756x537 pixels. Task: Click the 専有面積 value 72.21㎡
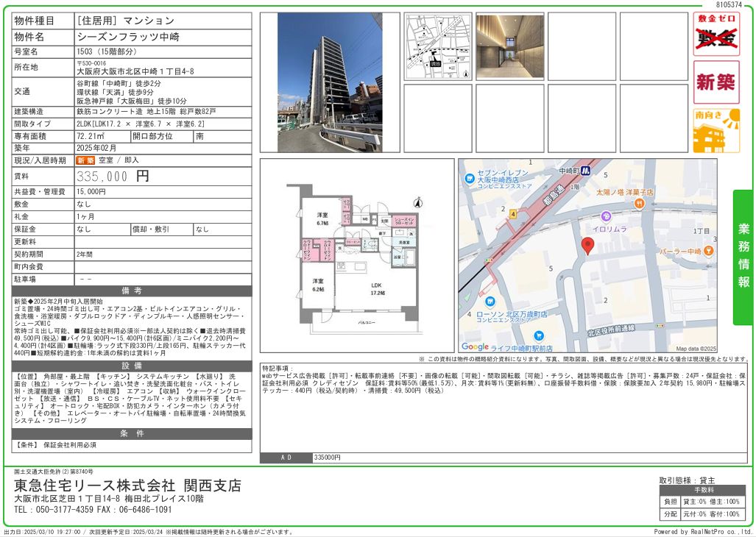(91, 136)
